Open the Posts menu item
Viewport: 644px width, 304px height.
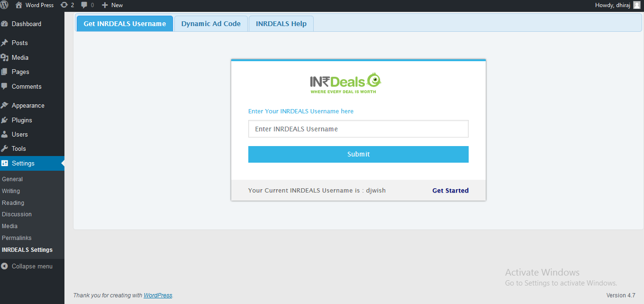coord(20,43)
